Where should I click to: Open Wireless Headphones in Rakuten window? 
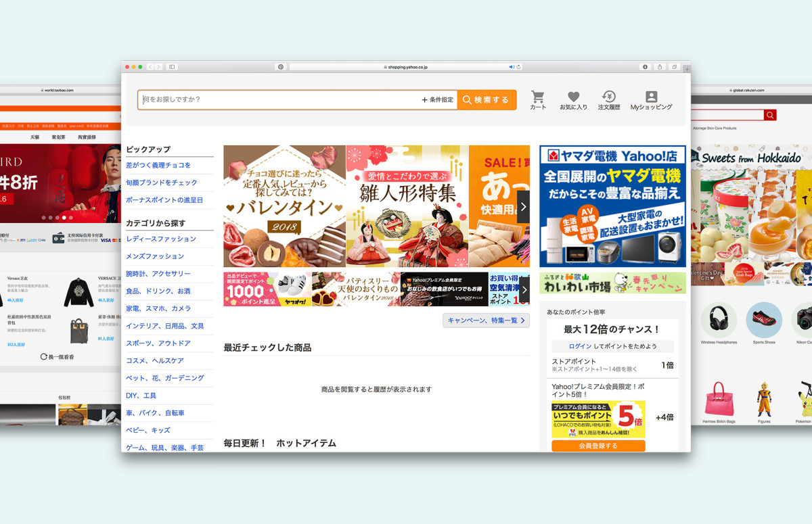coord(719,324)
